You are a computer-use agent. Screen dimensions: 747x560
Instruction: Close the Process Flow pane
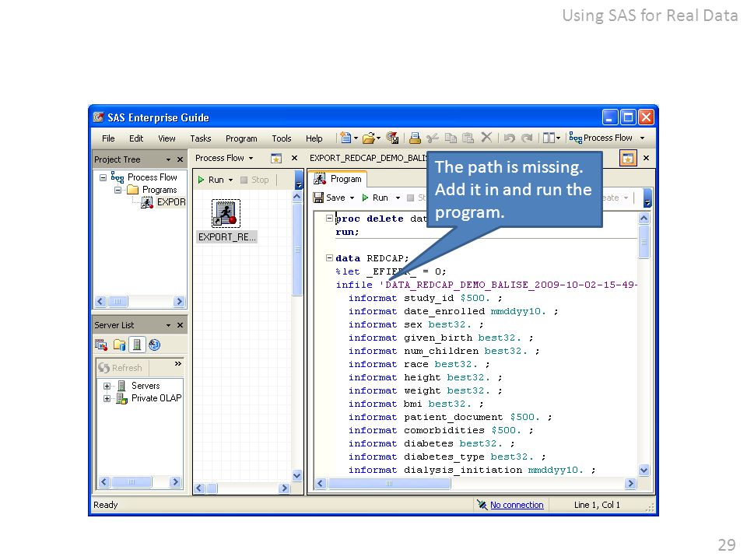click(x=294, y=158)
